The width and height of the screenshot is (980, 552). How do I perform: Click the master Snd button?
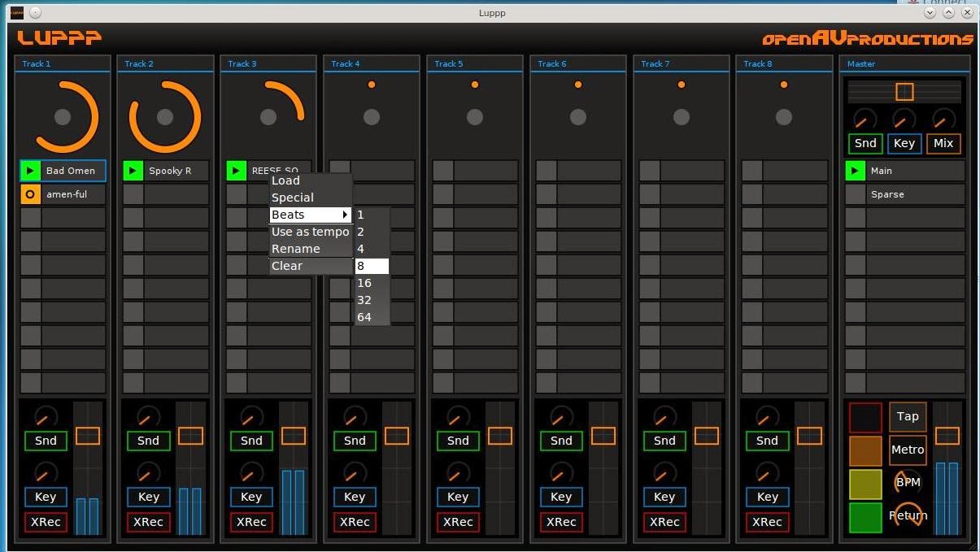865,143
